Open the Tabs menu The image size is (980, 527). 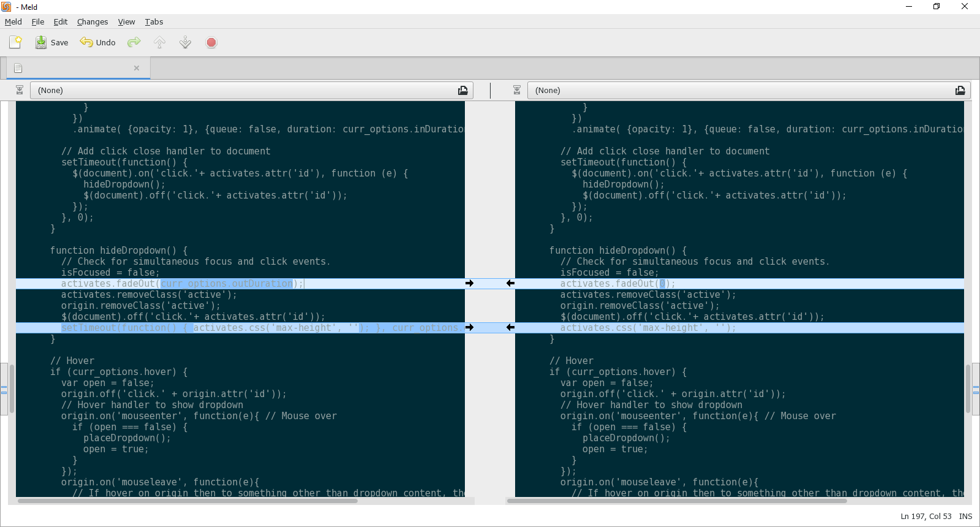click(154, 21)
